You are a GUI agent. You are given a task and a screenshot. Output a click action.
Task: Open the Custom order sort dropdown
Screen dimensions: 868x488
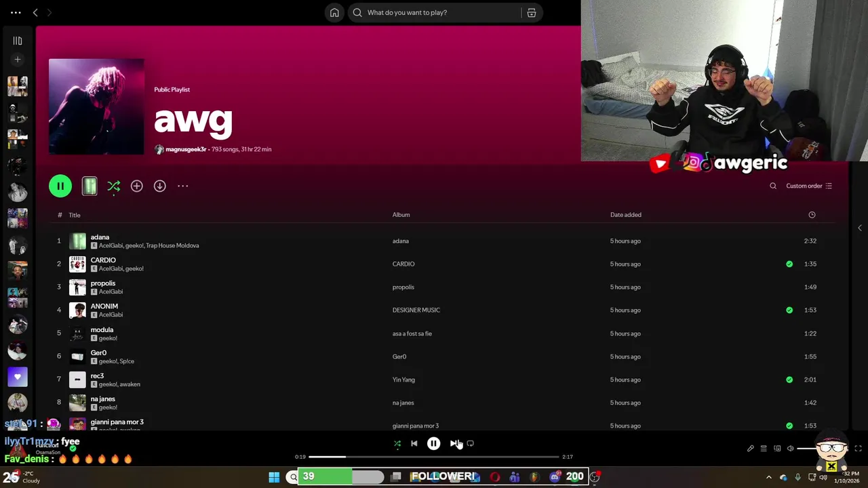[809, 186]
